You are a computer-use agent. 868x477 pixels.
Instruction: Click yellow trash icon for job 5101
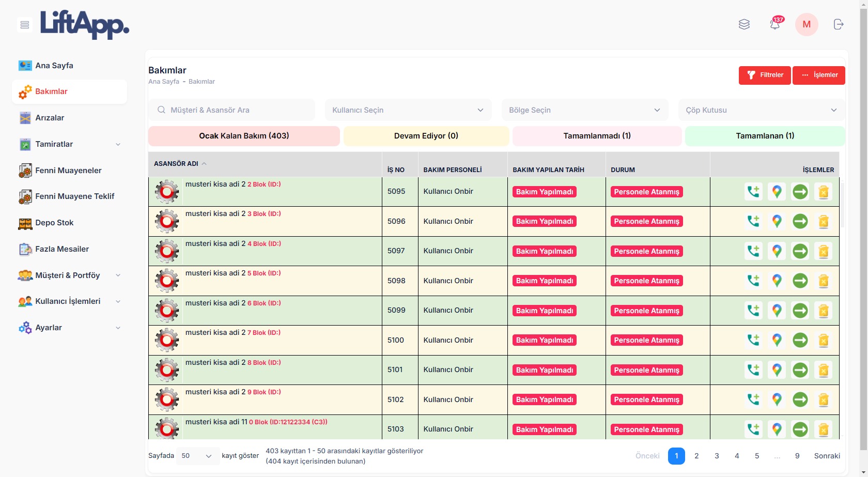823,370
